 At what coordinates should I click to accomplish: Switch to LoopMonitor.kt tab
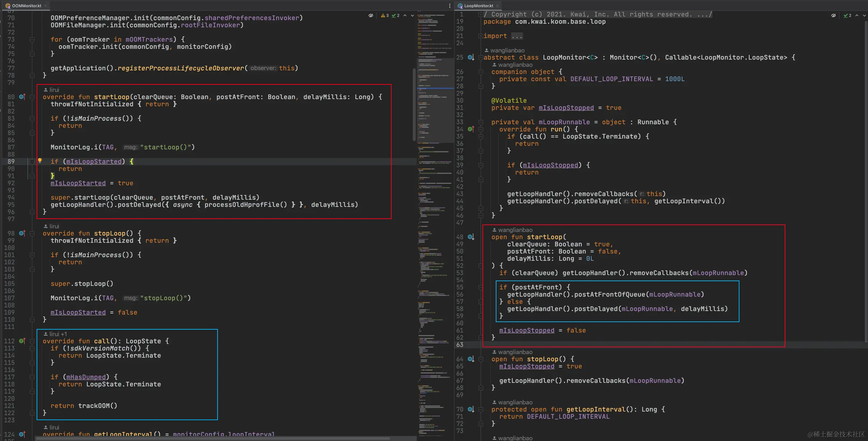pos(479,6)
